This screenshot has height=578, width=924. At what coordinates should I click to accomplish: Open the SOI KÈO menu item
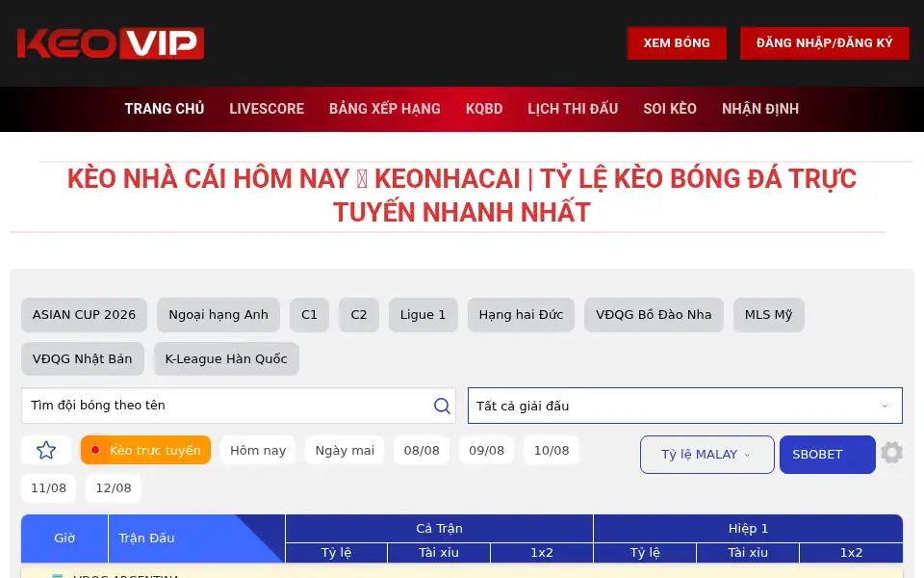(670, 109)
